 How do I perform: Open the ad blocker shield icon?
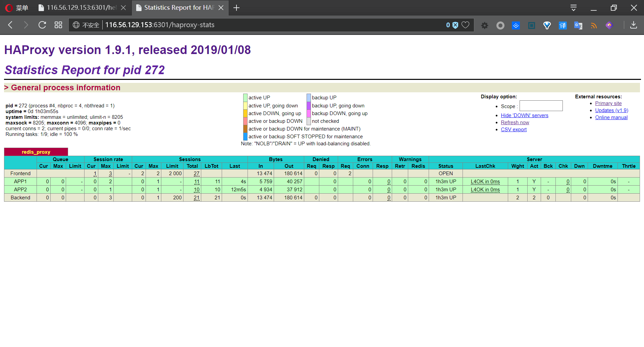tap(455, 25)
